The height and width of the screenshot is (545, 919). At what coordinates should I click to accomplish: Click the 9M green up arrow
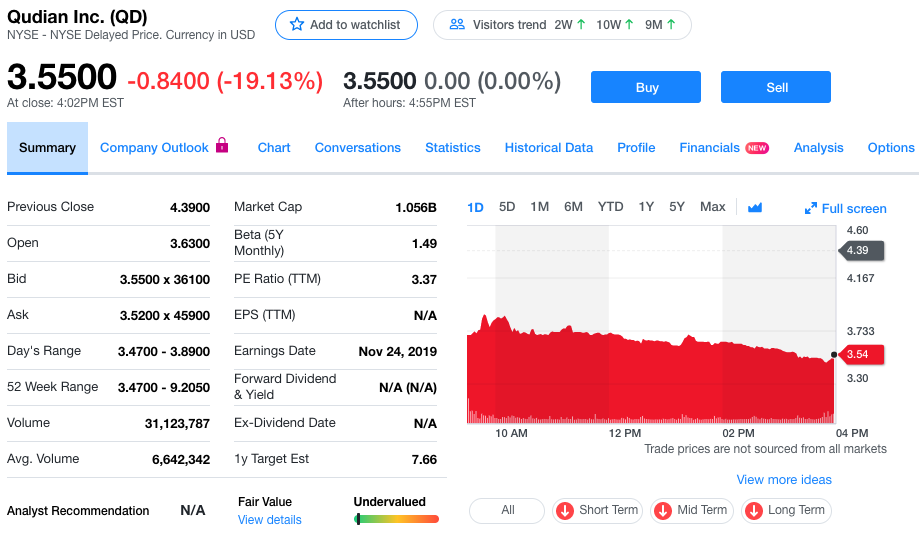(671, 25)
